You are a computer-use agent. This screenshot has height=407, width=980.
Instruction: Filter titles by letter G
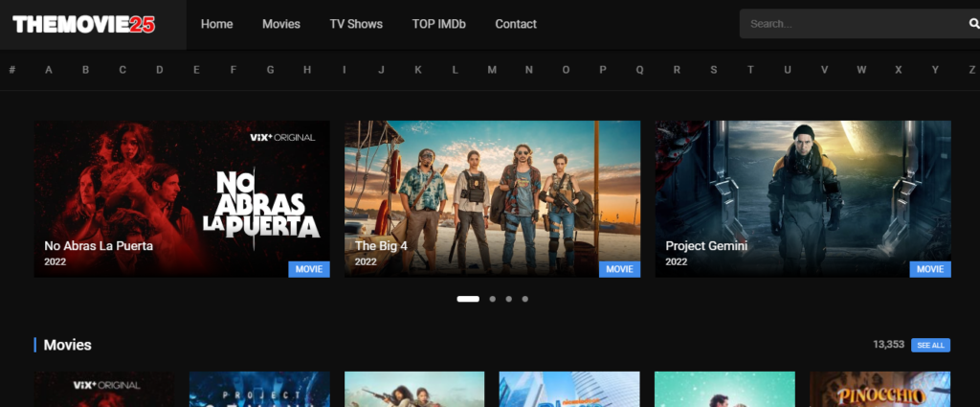coord(270,69)
